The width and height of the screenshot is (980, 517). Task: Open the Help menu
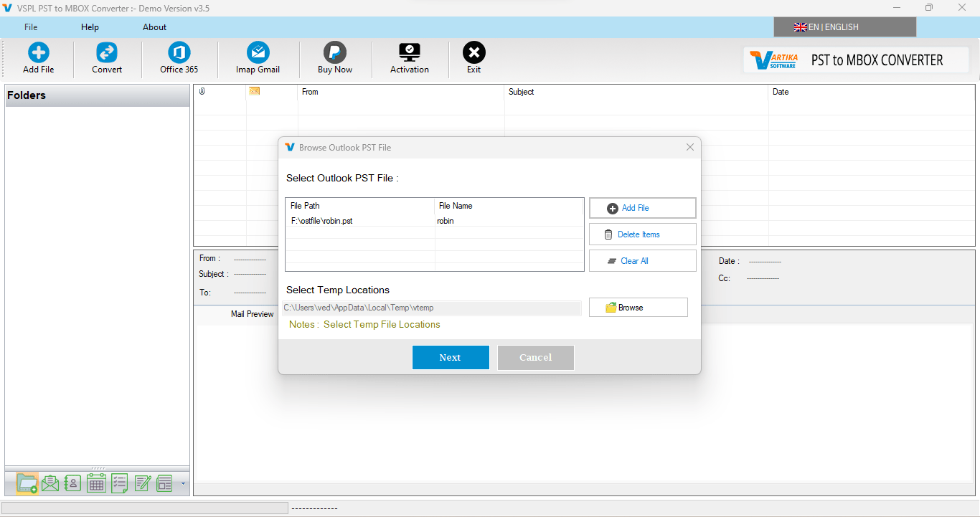click(x=90, y=27)
